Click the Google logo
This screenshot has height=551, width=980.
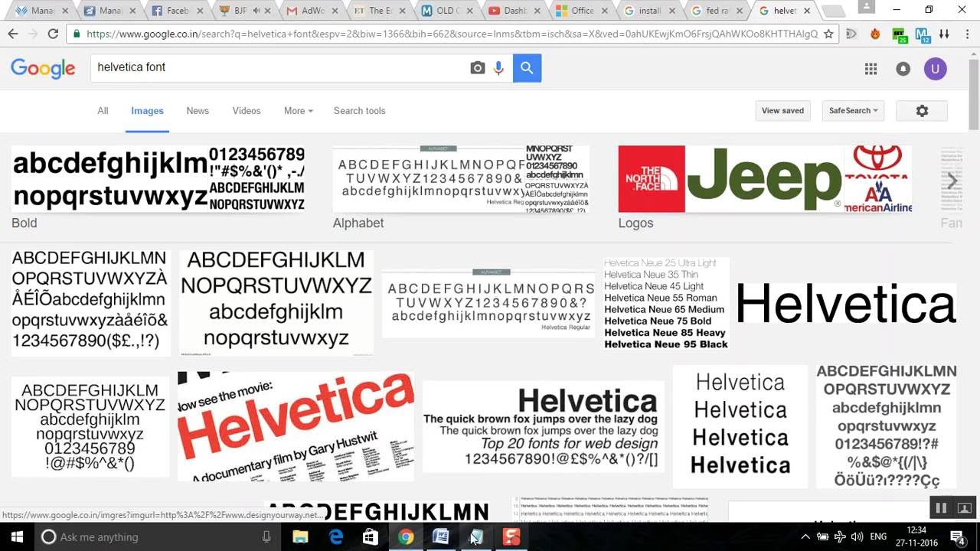[43, 68]
